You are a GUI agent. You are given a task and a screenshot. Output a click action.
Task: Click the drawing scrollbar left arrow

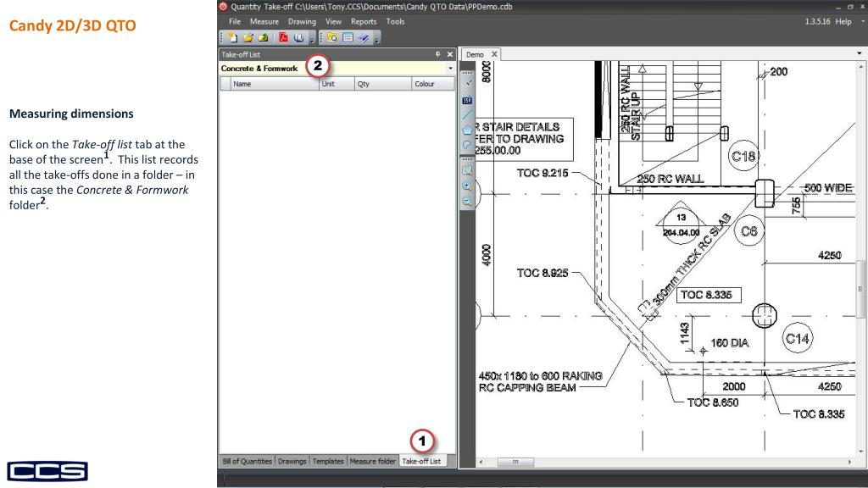click(481, 462)
